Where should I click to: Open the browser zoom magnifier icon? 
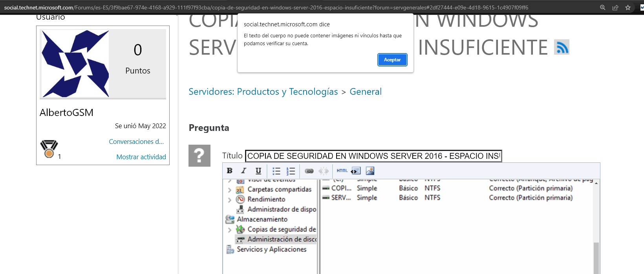pyautogui.click(x=603, y=7)
